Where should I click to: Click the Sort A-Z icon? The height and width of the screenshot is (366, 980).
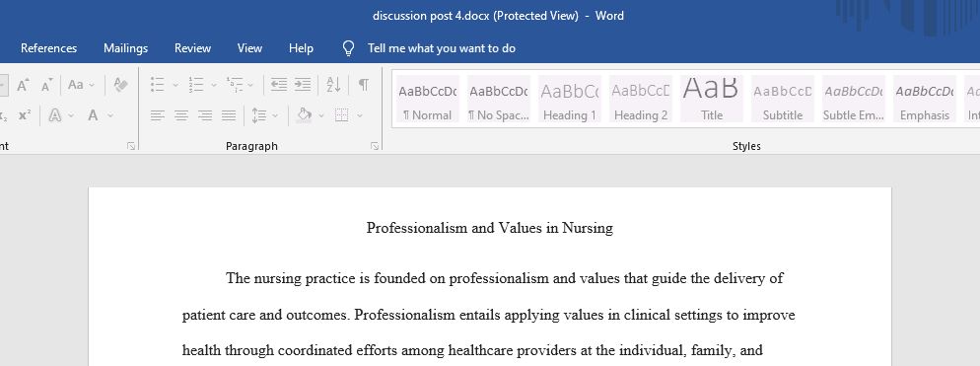pyautogui.click(x=334, y=85)
